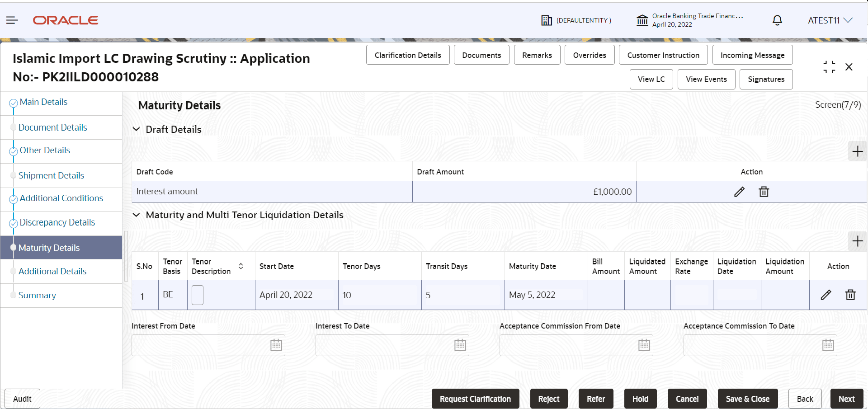Click the notification bell icon
Screen dimensions: 868x409
777,20
